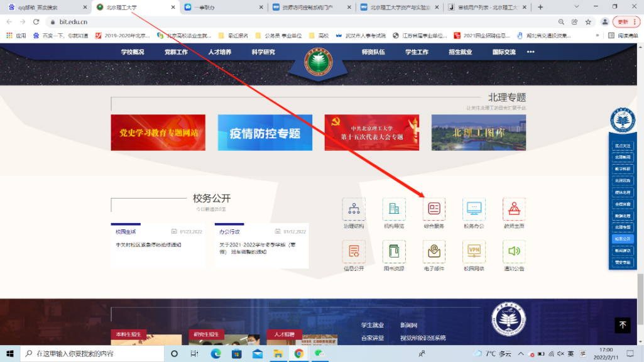
Task: Click the 治理结构 organization chart icon
Action: [354, 209]
